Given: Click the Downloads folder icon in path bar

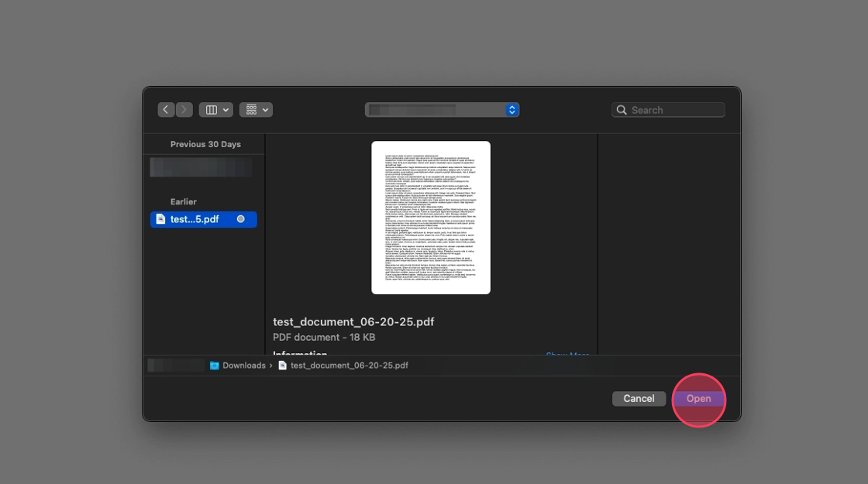Looking at the screenshot, I should click(x=214, y=366).
